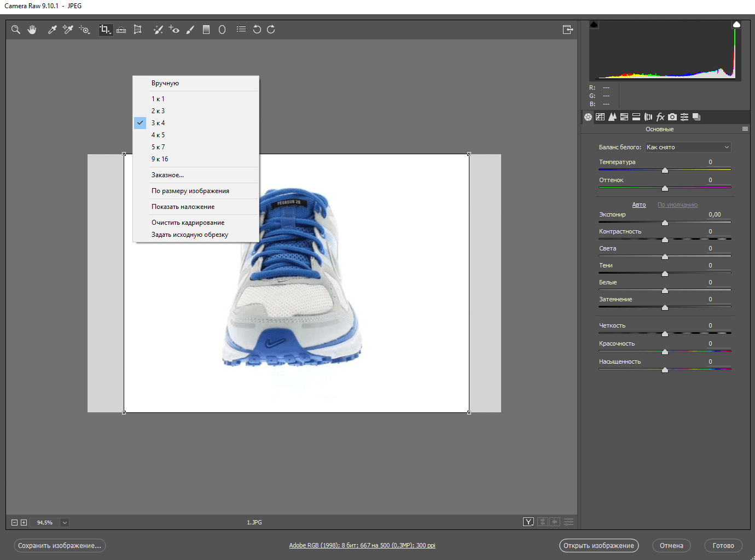Image resolution: width=755 pixels, height=560 pixels.
Task: Select the Straighten tool
Action: pyautogui.click(x=121, y=30)
